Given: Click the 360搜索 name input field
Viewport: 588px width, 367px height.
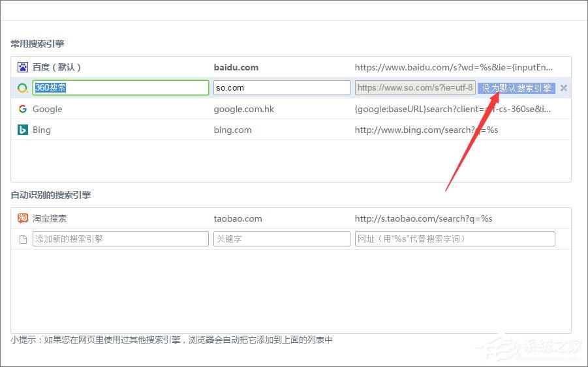Looking at the screenshot, I should click(120, 87).
